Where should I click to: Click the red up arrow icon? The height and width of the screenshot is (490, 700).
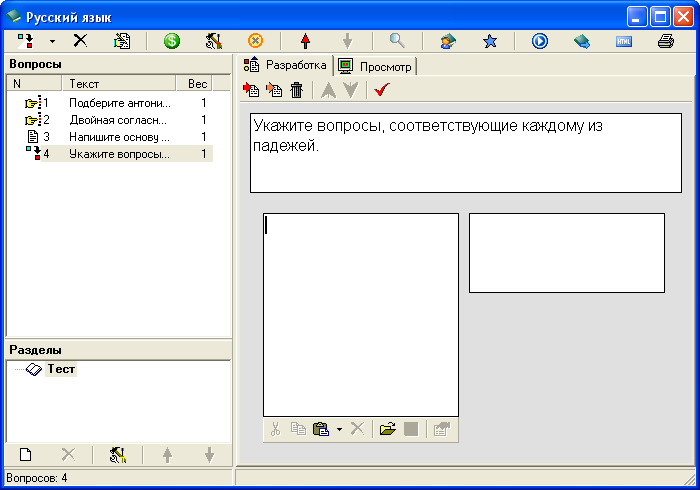(305, 41)
